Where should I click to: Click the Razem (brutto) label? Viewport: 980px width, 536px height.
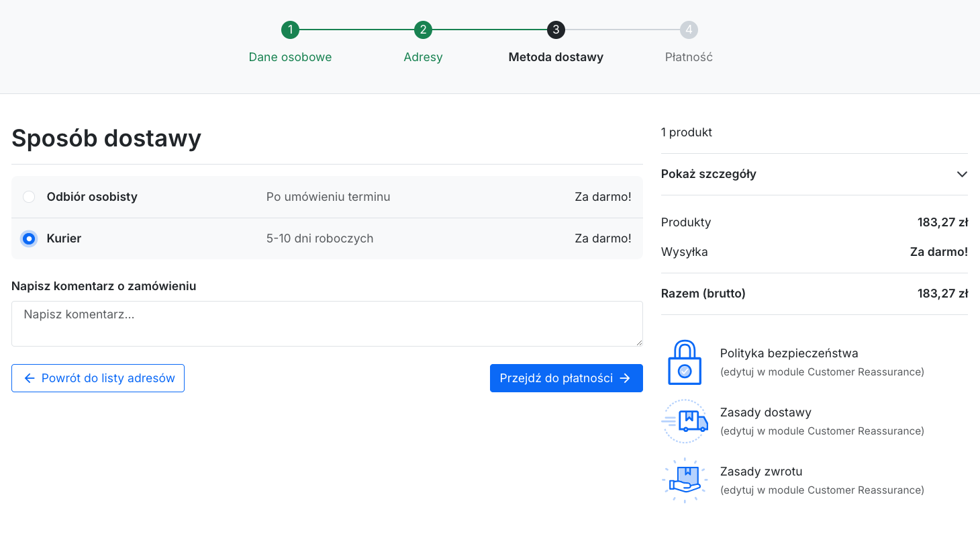click(x=703, y=294)
